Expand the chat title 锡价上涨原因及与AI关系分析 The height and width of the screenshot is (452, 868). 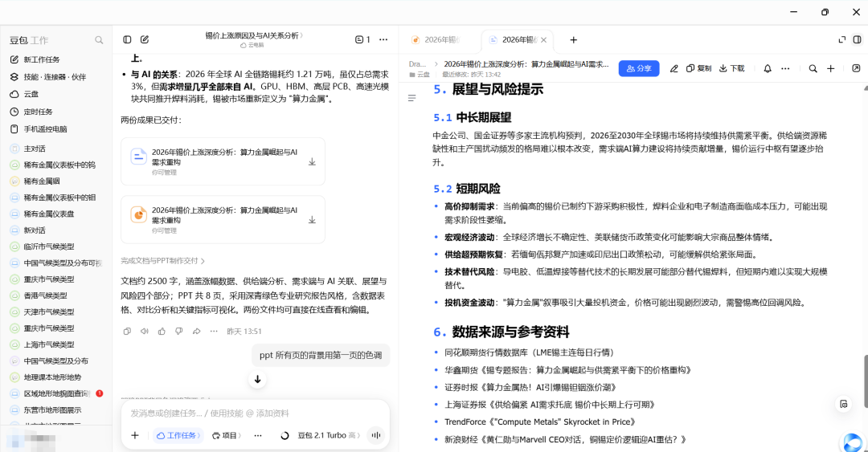(x=254, y=35)
